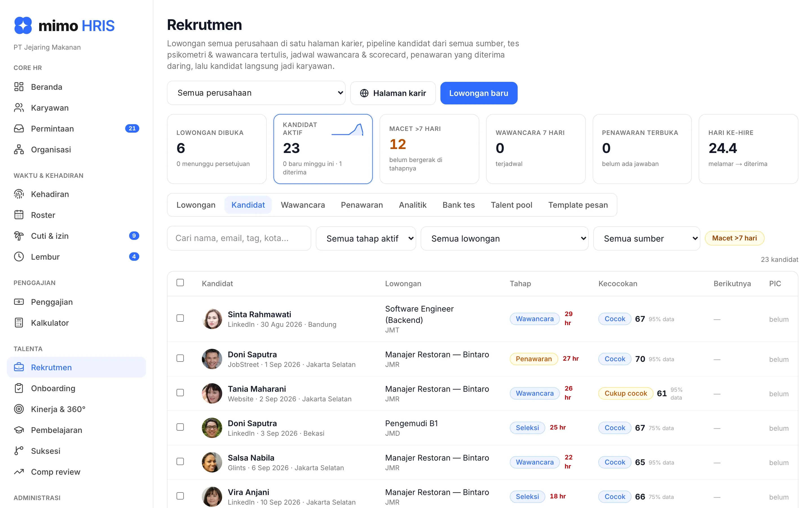Switch to the Lowongan tab

coord(196,205)
